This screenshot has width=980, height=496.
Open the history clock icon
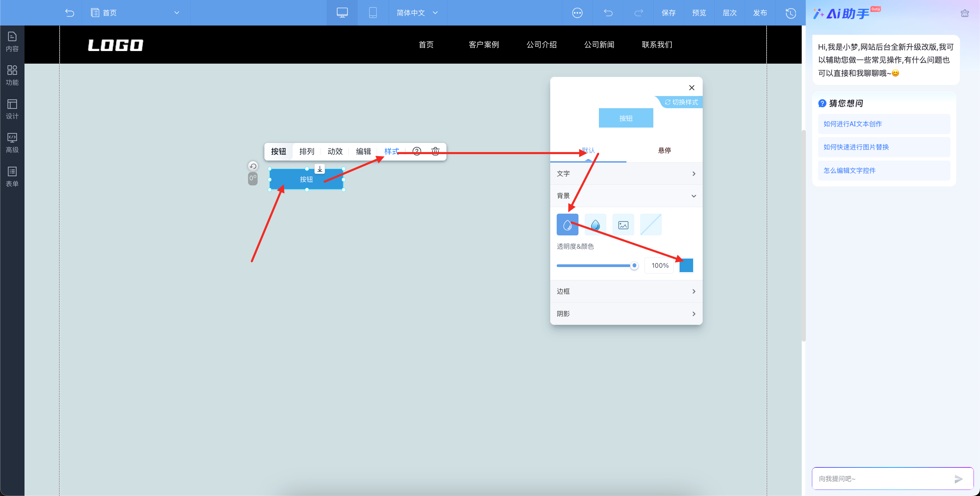coord(790,13)
